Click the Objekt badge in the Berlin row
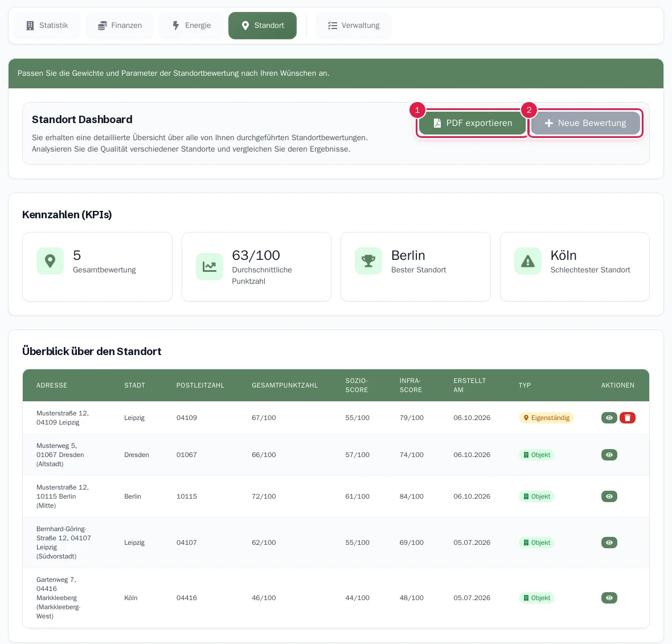 (536, 496)
